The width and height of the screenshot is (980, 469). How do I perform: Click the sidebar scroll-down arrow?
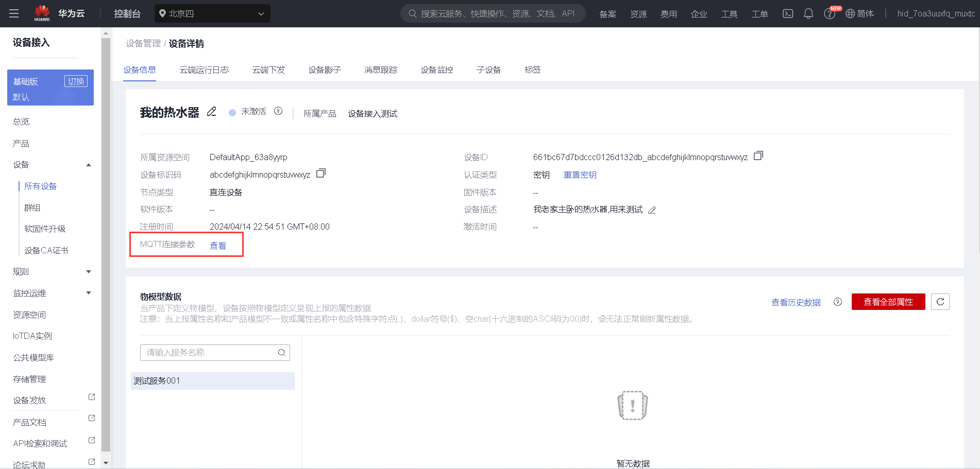coord(106,463)
